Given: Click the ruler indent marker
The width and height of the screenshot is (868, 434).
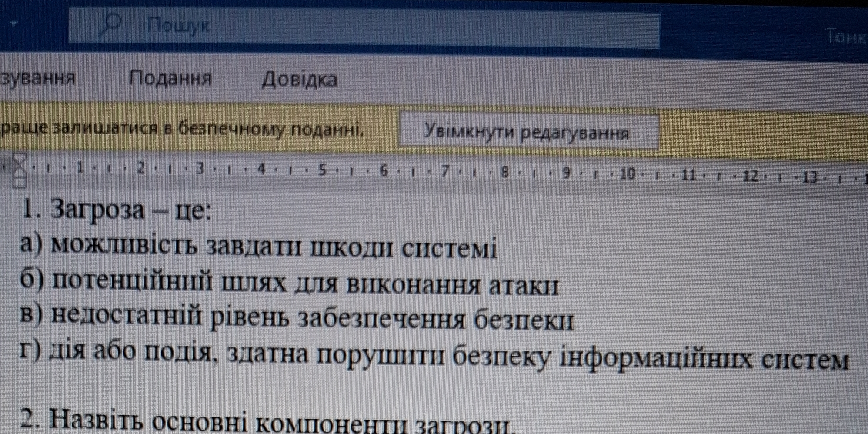Looking at the screenshot, I should [x=20, y=170].
